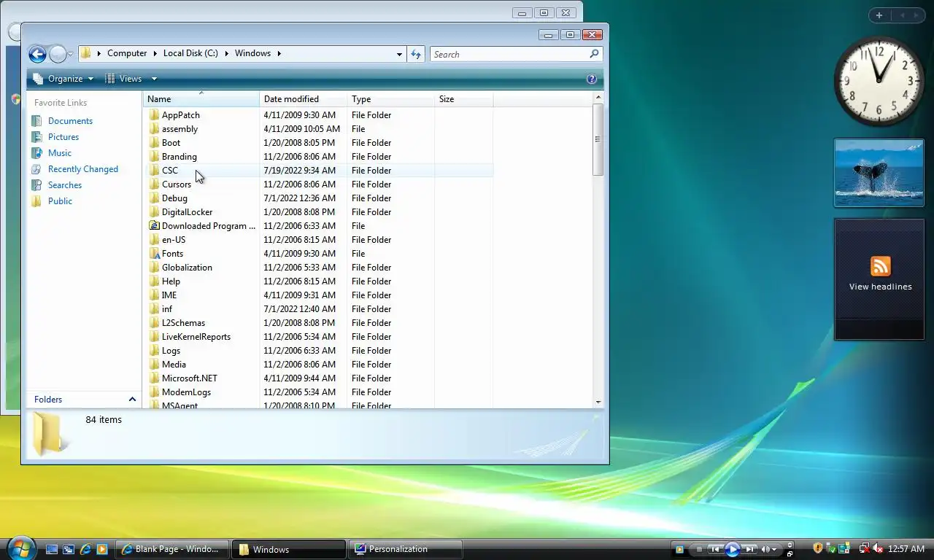Screen dimensions: 934x560
Task: Select the inf folder icon
Action: (154, 309)
